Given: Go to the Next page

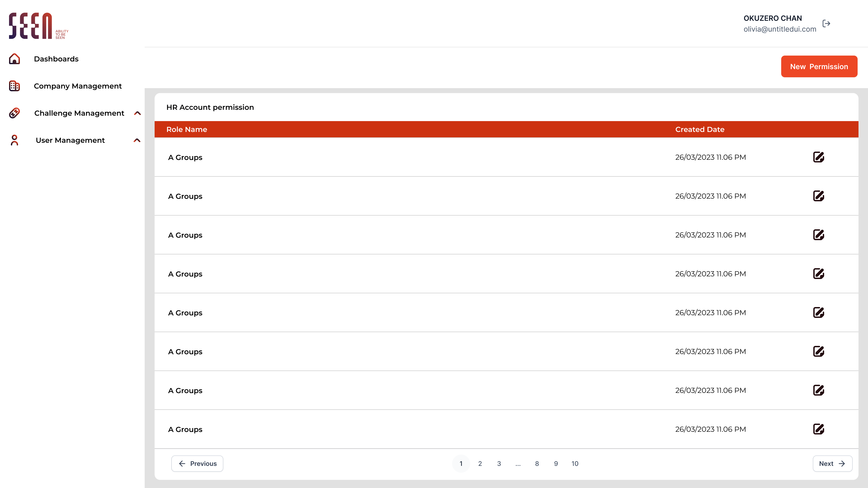Looking at the screenshot, I should [x=832, y=463].
